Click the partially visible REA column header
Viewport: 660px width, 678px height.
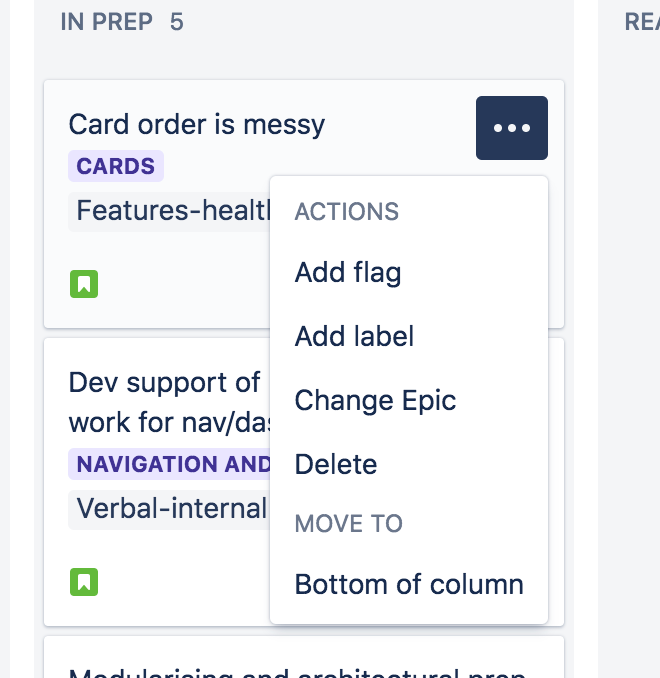pyautogui.click(x=642, y=22)
